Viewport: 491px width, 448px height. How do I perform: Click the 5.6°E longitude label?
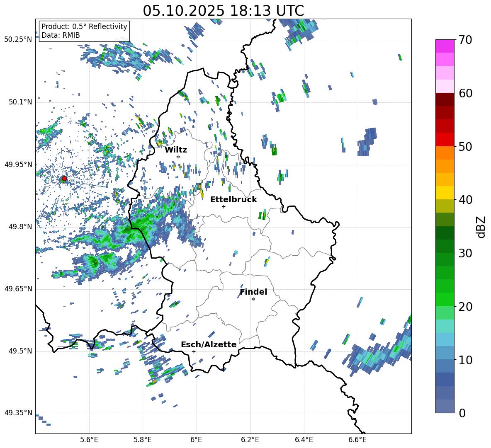coord(89,440)
